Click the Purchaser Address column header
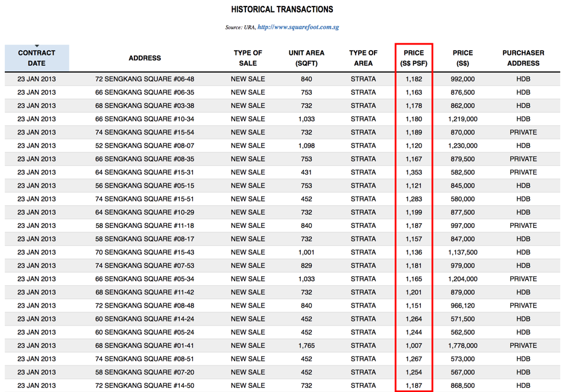This screenshot has height=392, width=565. click(x=523, y=58)
